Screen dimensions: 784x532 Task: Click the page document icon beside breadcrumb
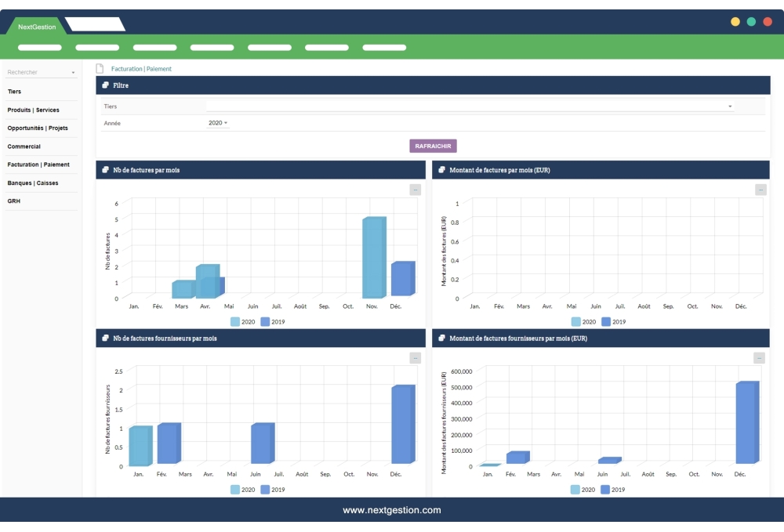[x=100, y=69]
